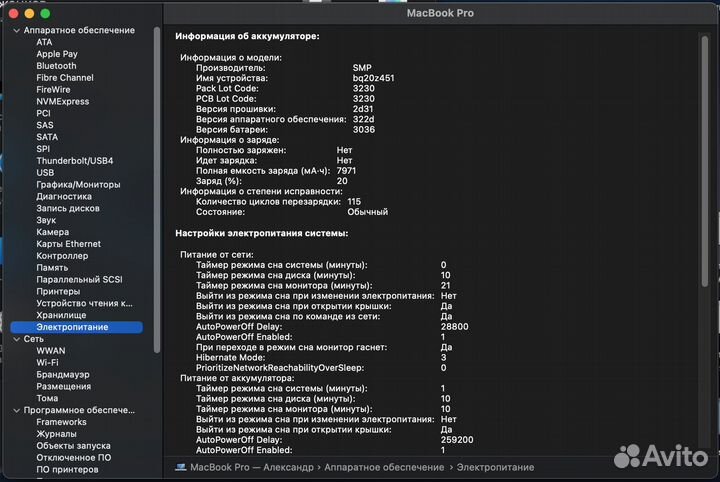Click the manufacturer value SMP
Image resolution: width=720 pixels, height=482 pixels.
pyautogui.click(x=362, y=68)
